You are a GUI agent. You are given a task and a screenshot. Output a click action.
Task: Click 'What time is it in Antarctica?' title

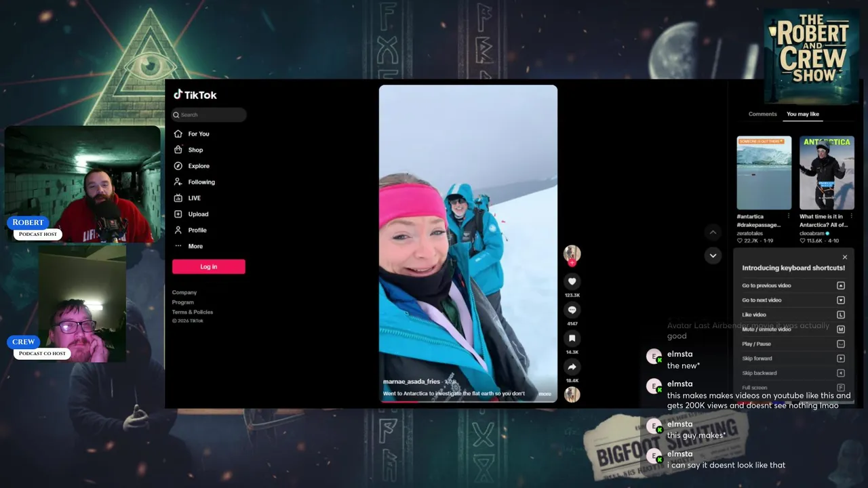[823, 221]
